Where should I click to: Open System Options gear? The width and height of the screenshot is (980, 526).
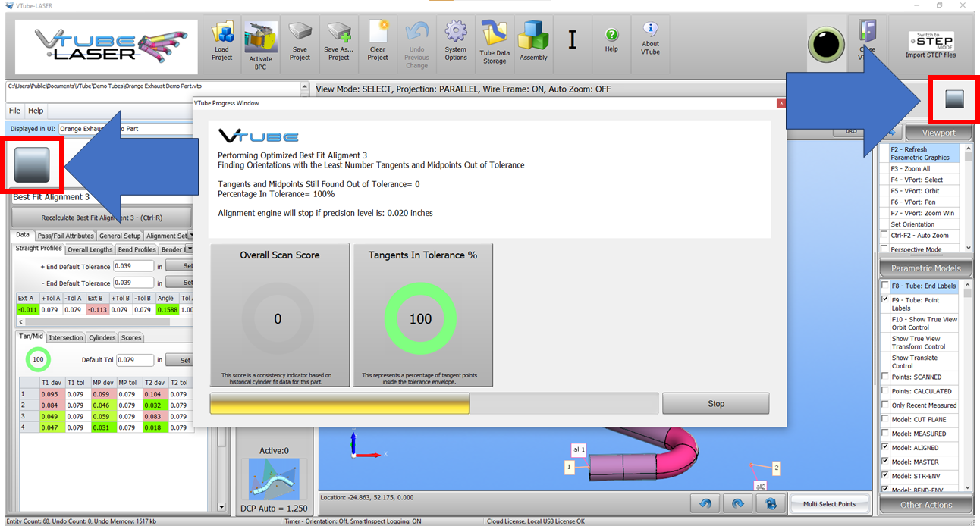(x=456, y=43)
